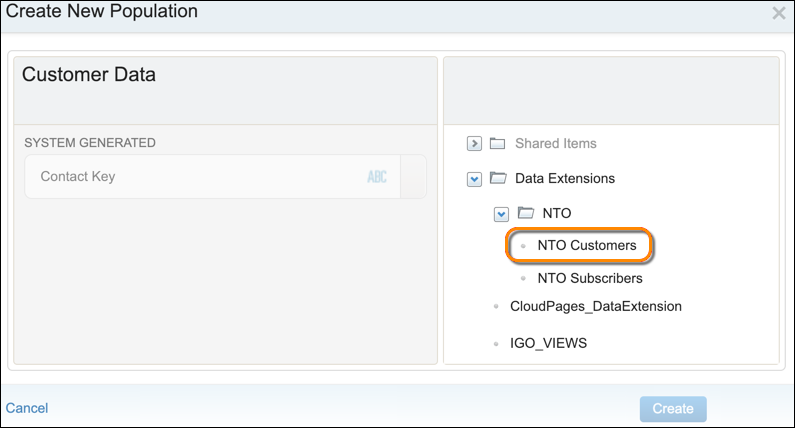
Task: Click the bullet beside NTO Subscribers
Action: click(523, 278)
